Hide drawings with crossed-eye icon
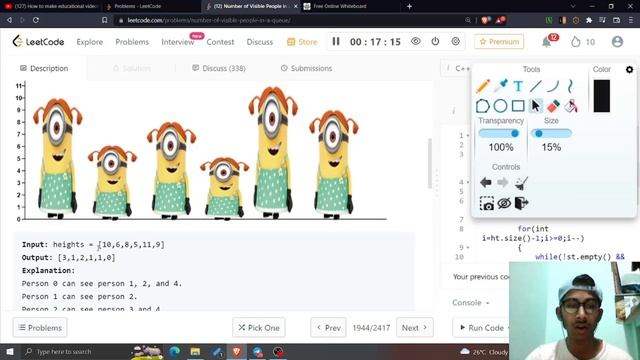Image resolution: width=640 pixels, height=360 pixels. [504, 203]
